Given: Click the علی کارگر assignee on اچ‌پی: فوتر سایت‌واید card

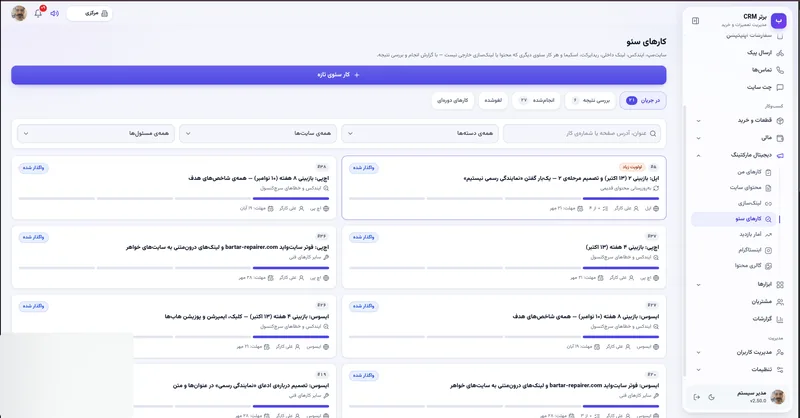Looking at the screenshot, I should (x=291, y=278).
